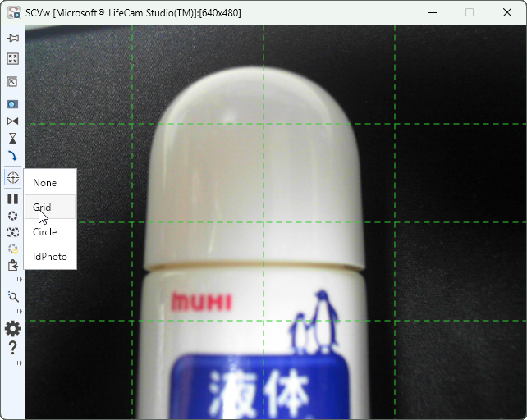
Task: Click the SCVw app icon in the title bar
Action: pos(14,13)
